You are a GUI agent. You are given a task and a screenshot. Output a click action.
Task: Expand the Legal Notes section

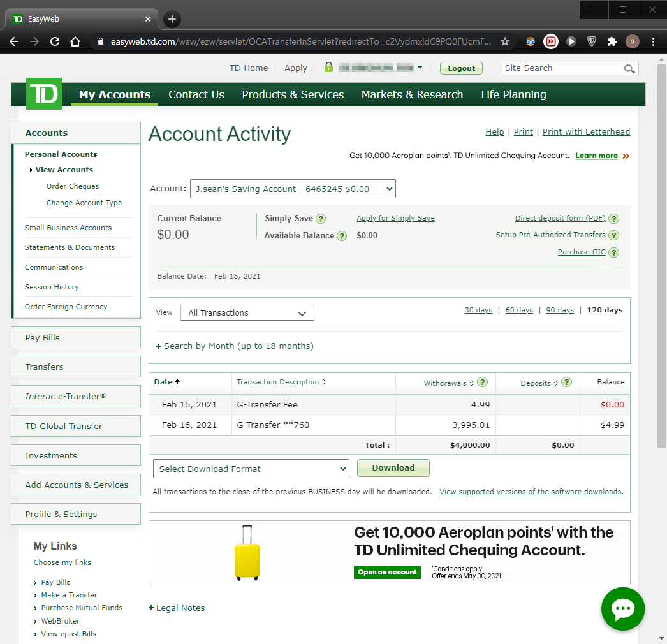tap(176, 608)
